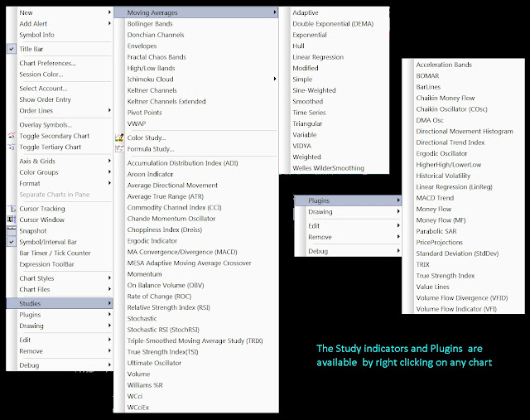Image resolution: width=530 pixels, height=420 pixels.
Task: Expand the Chart Styles submenu arrow
Action: point(109,278)
